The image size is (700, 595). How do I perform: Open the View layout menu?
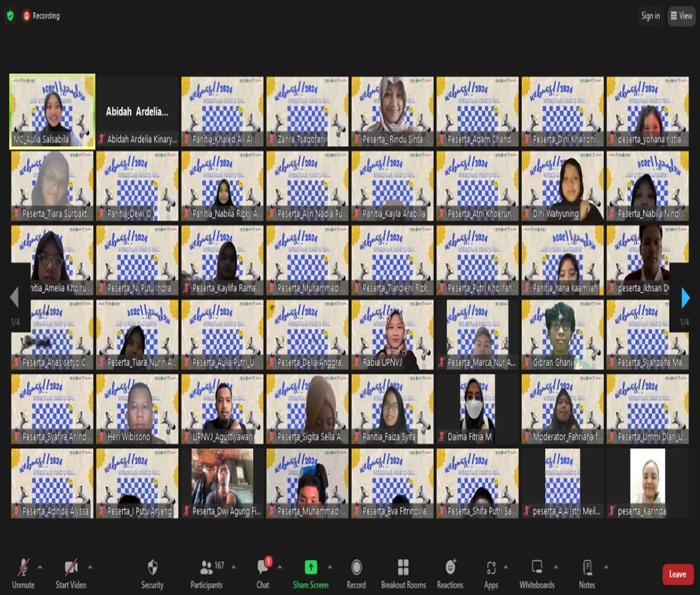coord(681,16)
